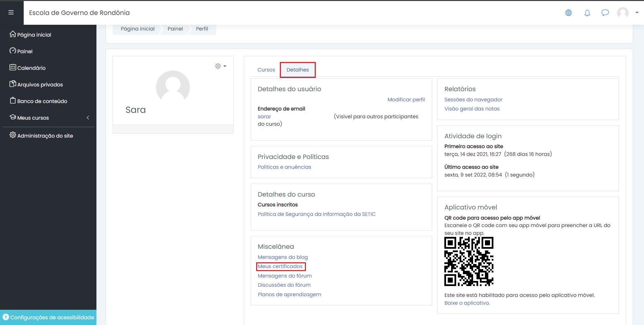Open Políticas e anuências
This screenshot has height=325, width=644.
tap(285, 167)
